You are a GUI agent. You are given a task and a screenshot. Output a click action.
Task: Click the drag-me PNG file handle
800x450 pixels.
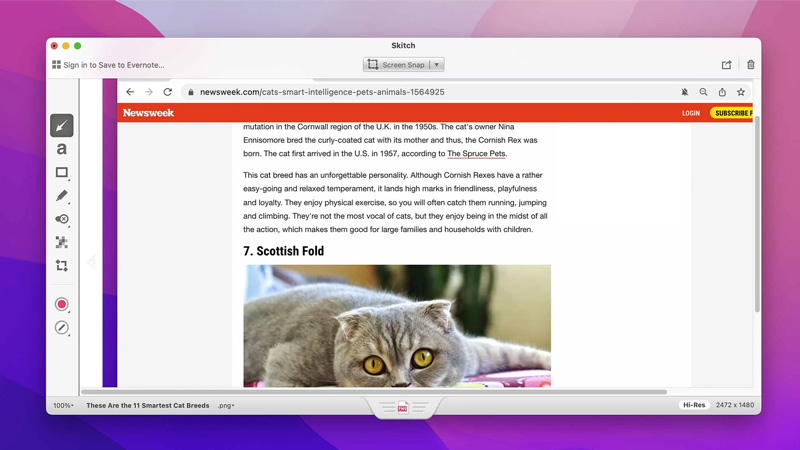coord(403,407)
